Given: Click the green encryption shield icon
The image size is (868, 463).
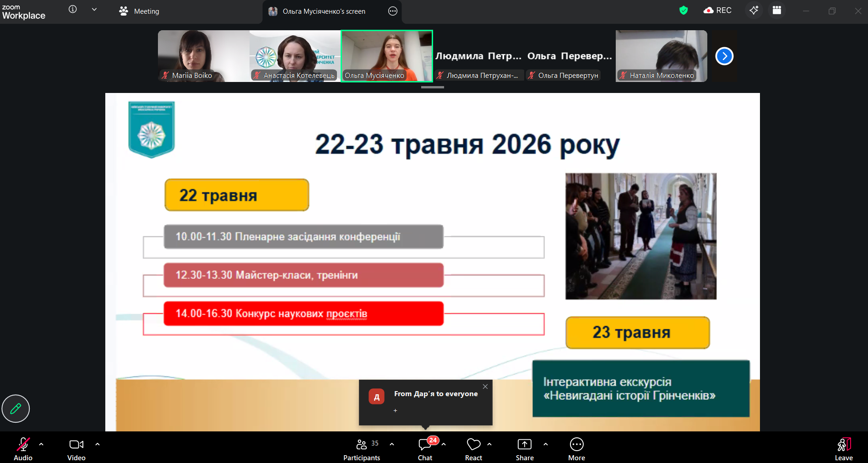Looking at the screenshot, I should [683, 11].
